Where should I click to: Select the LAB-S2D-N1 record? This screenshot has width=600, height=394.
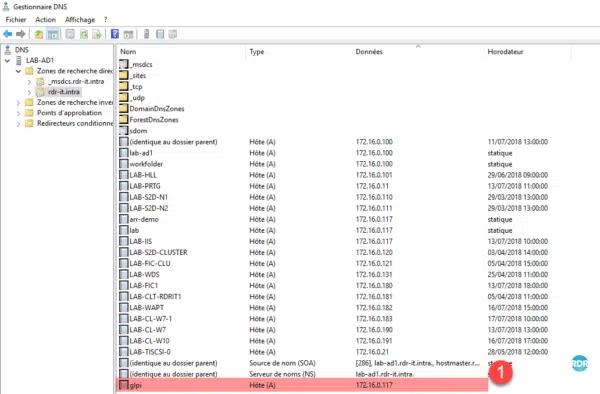click(x=148, y=197)
